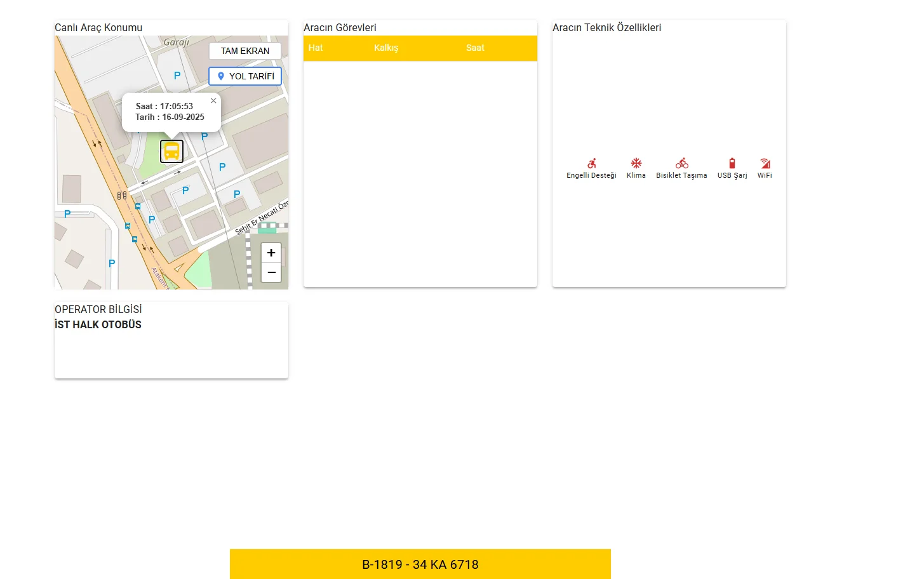Sort by the Kalkış column header
The width and height of the screenshot is (924, 579).
[386, 48]
